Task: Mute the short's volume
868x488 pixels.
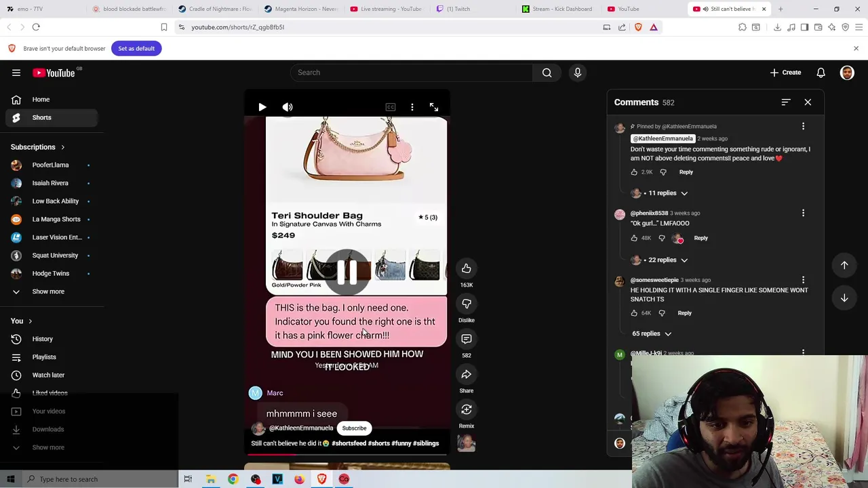Action: 288,107
